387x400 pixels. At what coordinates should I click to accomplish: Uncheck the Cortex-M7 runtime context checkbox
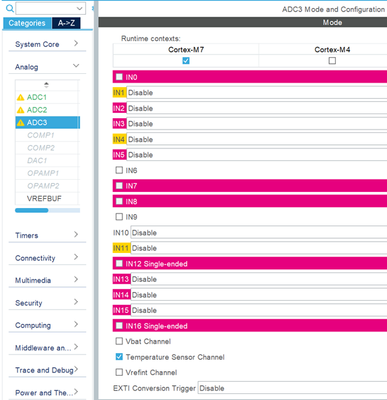point(186,61)
